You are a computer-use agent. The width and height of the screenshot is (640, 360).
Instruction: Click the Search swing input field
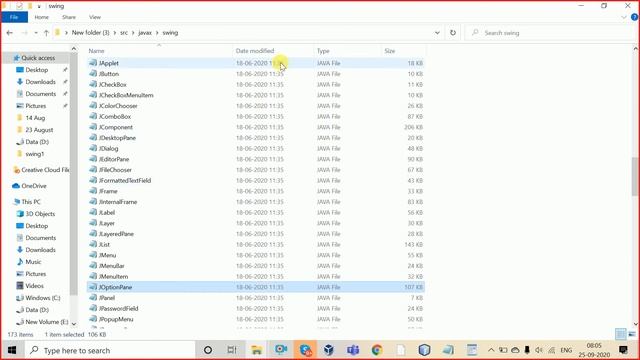click(551, 33)
